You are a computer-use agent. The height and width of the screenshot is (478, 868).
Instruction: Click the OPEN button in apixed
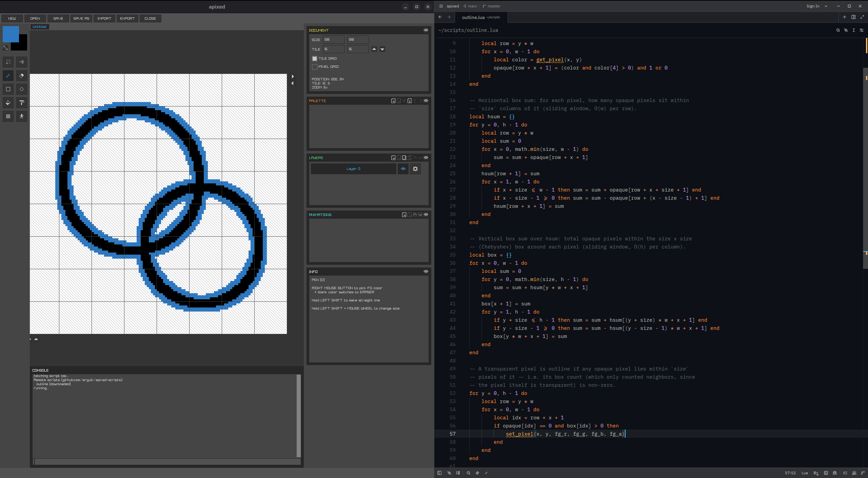pyautogui.click(x=35, y=19)
